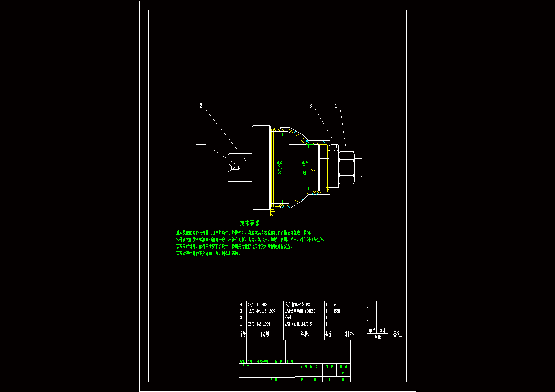Click the 图样标记 title block label
Viewport: 555px width, 392px height.
[308, 366]
